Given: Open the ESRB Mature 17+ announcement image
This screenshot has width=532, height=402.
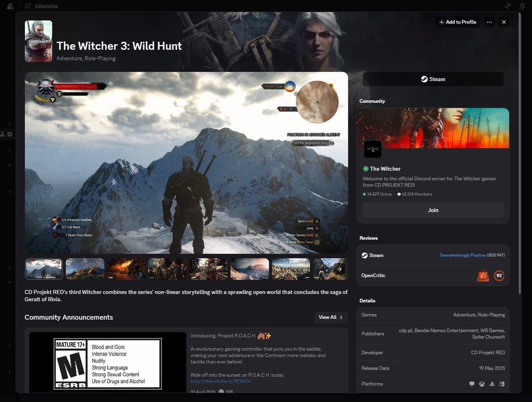Looking at the screenshot, I should pyautogui.click(x=108, y=363).
